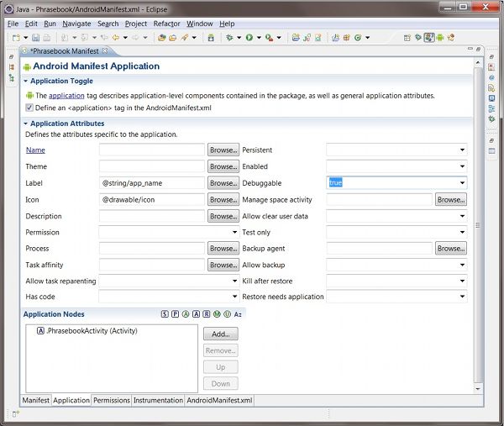Click the green Android DDMS perspective icon

(x=440, y=38)
